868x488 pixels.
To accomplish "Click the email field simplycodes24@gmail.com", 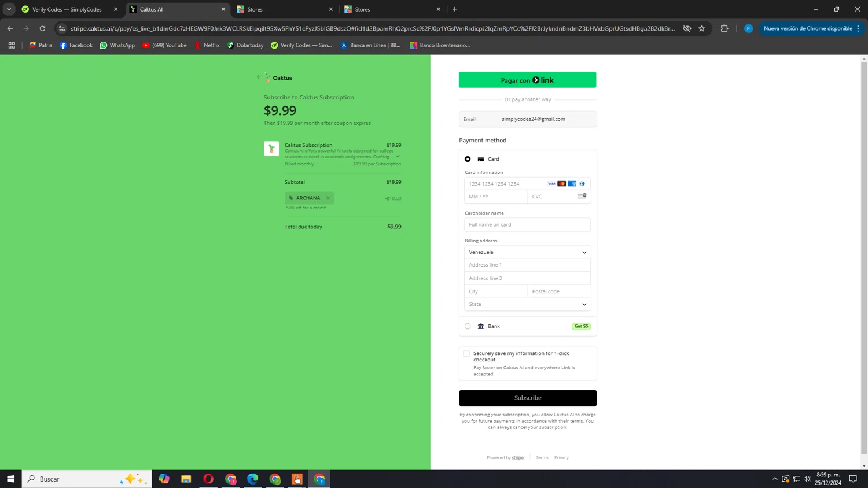I will pos(527,119).
